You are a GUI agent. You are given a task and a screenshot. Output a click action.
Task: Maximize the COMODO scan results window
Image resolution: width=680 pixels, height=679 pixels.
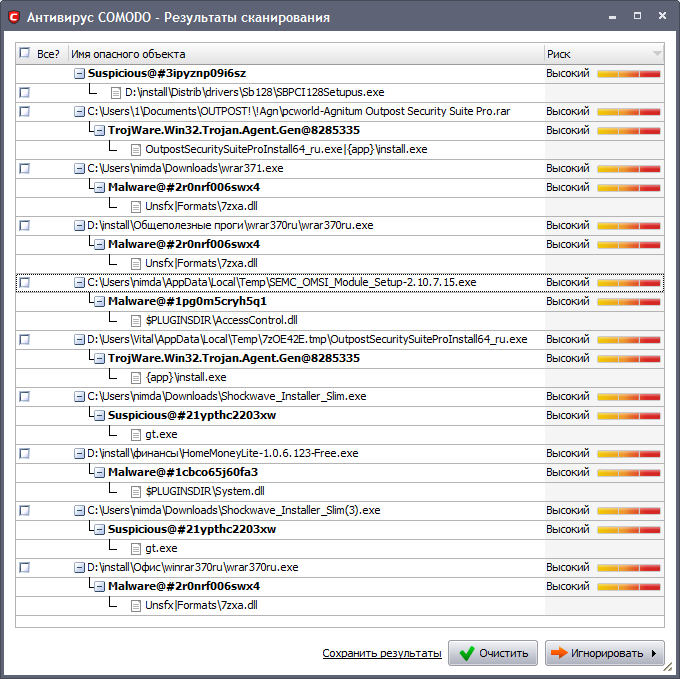click(638, 16)
